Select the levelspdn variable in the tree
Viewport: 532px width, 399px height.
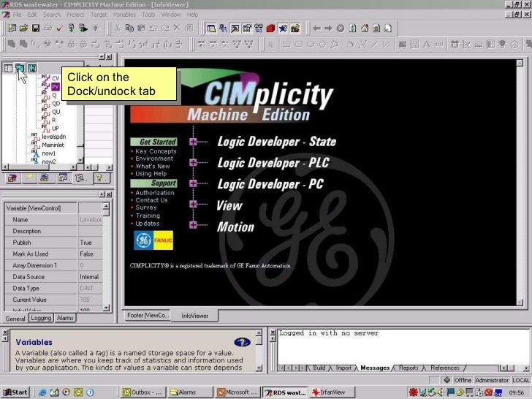[54, 137]
